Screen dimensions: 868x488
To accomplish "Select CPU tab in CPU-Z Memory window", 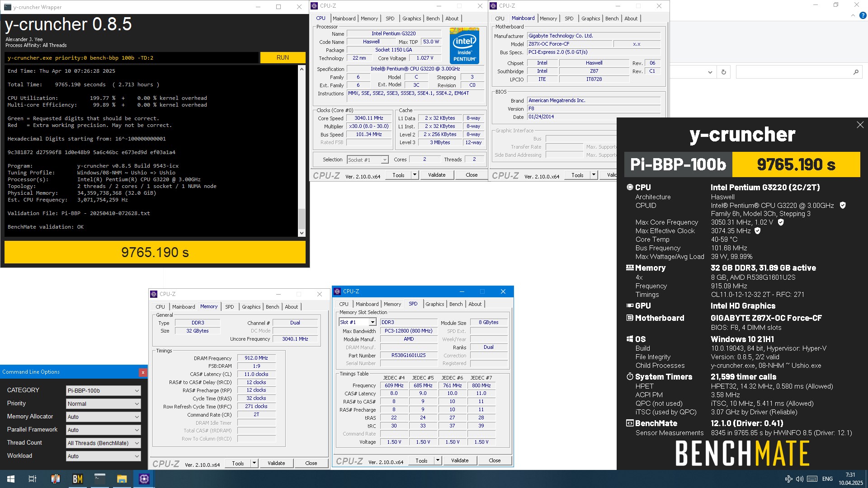I will coord(160,307).
